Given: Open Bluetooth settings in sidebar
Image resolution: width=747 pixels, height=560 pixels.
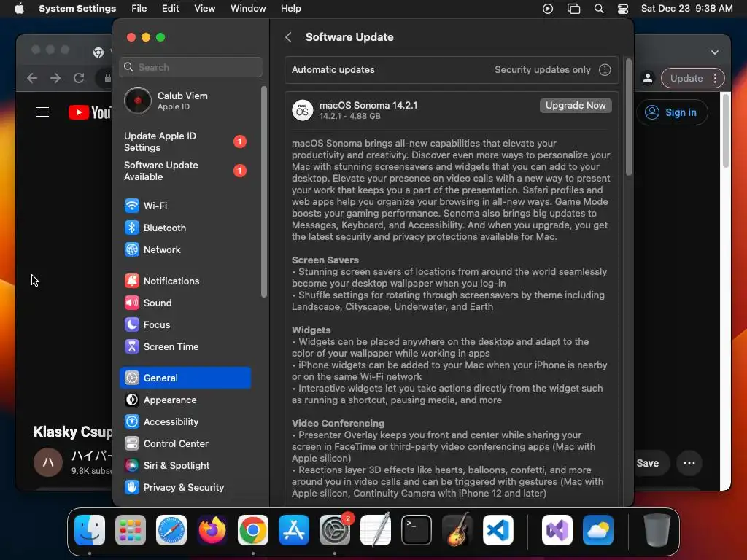Looking at the screenshot, I should 185,227.
